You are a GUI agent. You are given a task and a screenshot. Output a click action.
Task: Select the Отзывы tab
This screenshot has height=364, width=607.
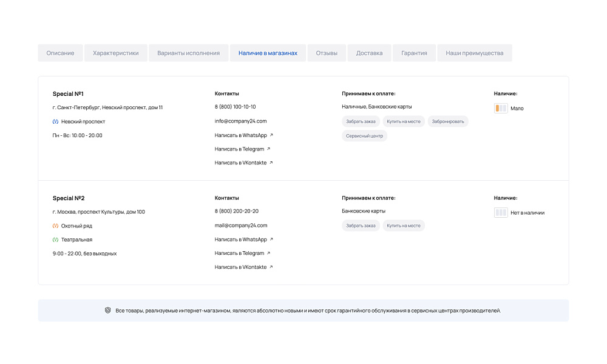coord(327,53)
